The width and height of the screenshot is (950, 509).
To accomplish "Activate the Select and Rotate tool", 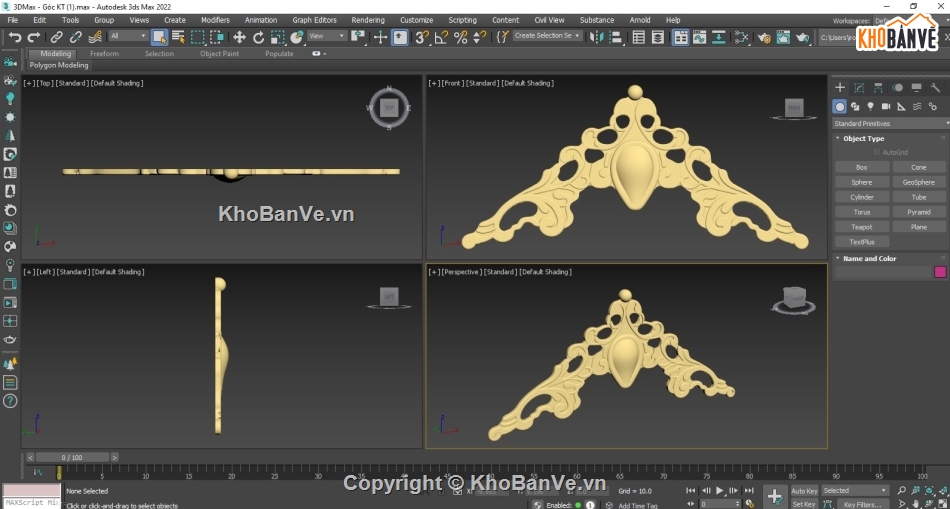I will click(x=259, y=37).
